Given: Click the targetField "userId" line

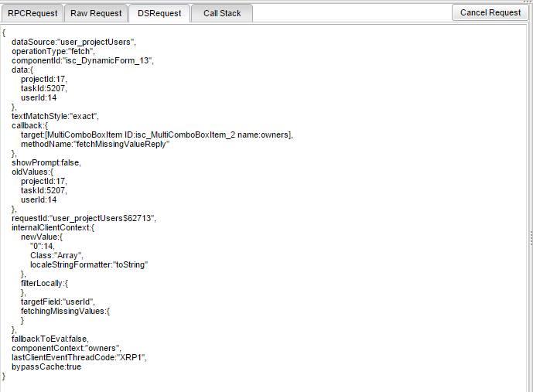Looking at the screenshot, I should pyautogui.click(x=58, y=302).
